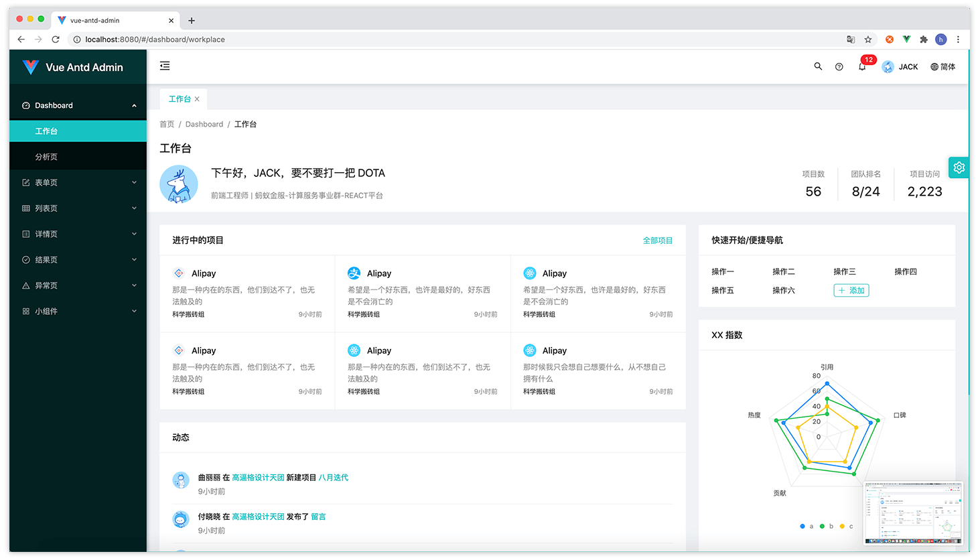Toggle legend item a in radar chart
The width and height of the screenshot is (980, 560).
tap(807, 527)
